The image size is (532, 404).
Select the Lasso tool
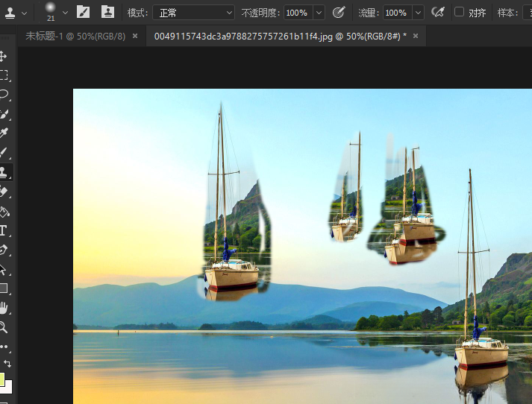point(4,95)
